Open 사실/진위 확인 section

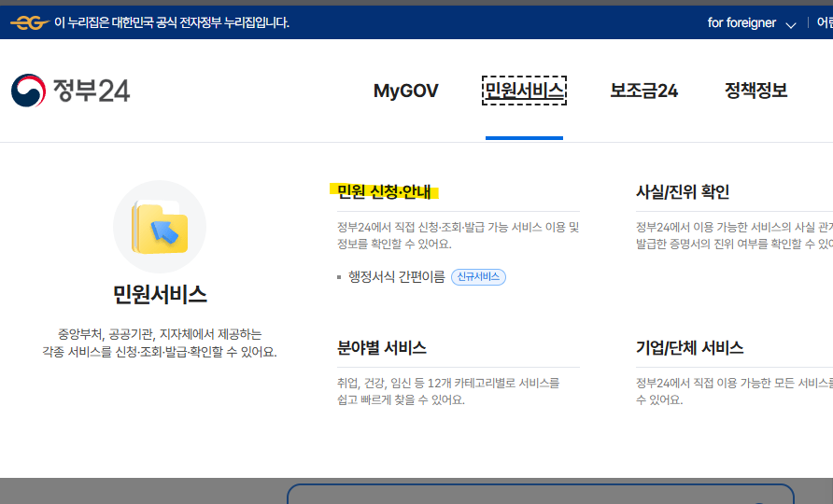click(x=682, y=191)
